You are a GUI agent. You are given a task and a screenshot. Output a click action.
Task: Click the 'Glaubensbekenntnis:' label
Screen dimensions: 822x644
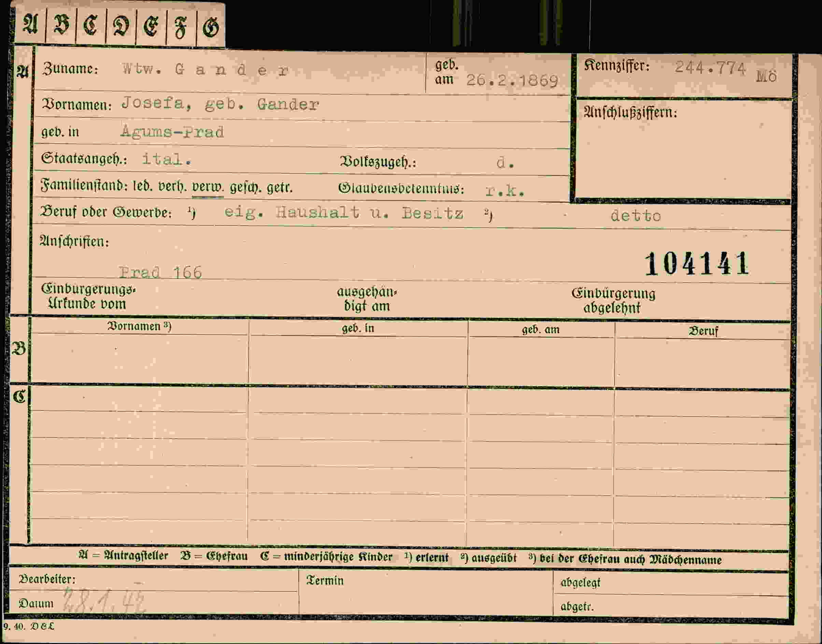coord(401,188)
